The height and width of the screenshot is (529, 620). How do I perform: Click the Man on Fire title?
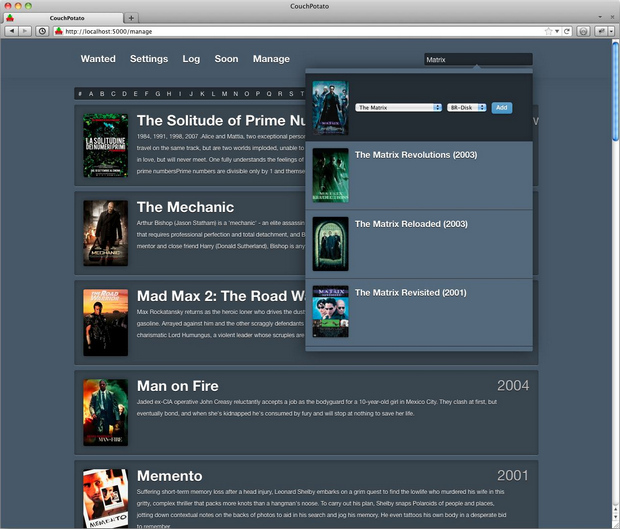[178, 386]
